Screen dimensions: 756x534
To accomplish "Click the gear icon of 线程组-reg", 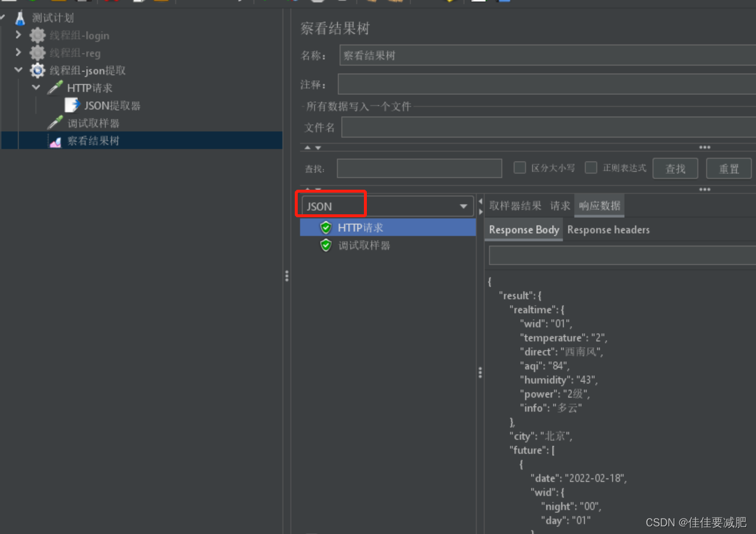I will [37, 53].
